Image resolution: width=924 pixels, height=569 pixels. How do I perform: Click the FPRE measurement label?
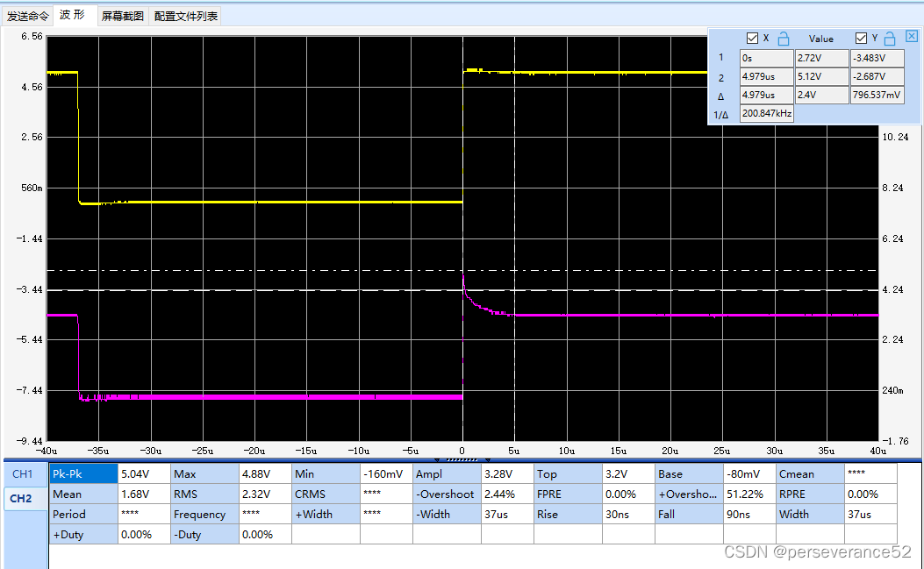(568, 494)
